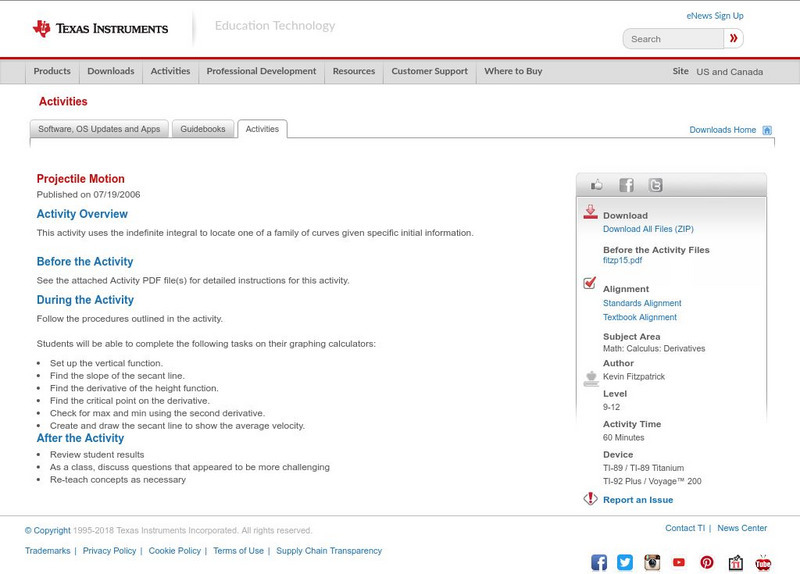Image resolution: width=800 pixels, height=574 pixels.
Task: Click the Alignment checkmark icon
Action: tap(590, 282)
